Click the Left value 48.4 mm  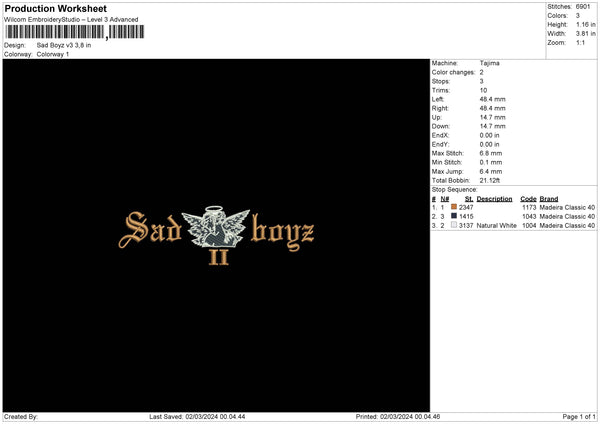pos(492,99)
